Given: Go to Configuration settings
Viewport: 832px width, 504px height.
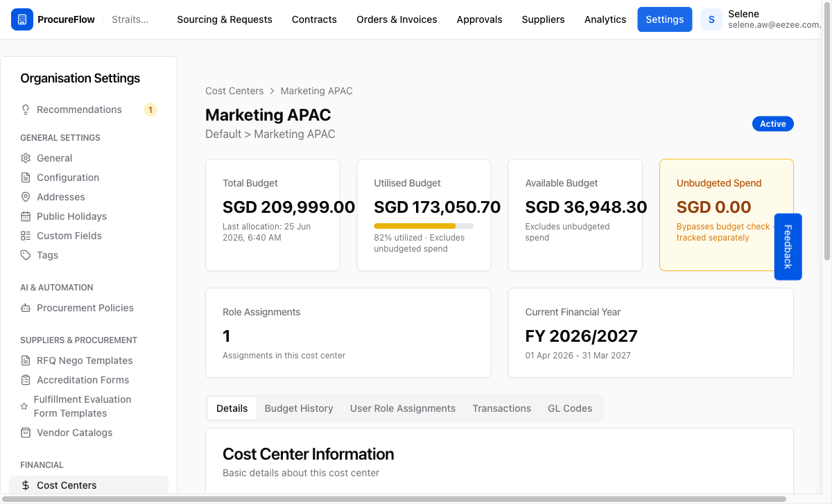Looking at the screenshot, I should tap(68, 177).
